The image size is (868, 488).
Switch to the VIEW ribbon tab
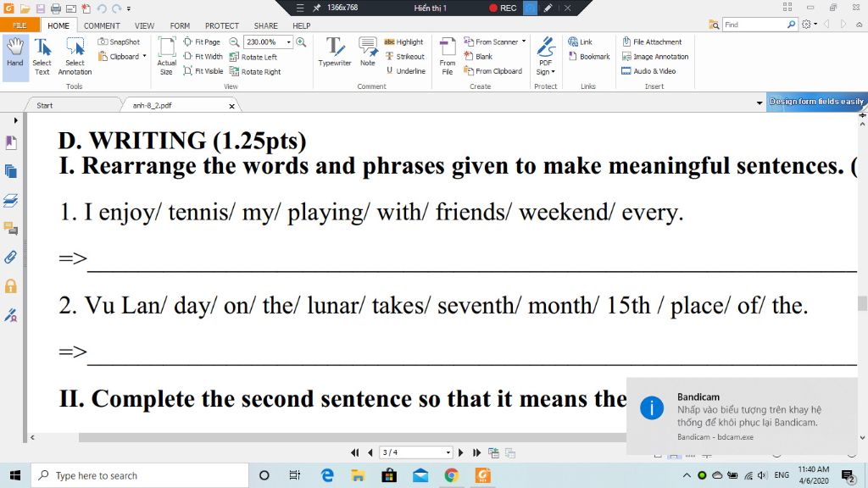pyautogui.click(x=144, y=25)
